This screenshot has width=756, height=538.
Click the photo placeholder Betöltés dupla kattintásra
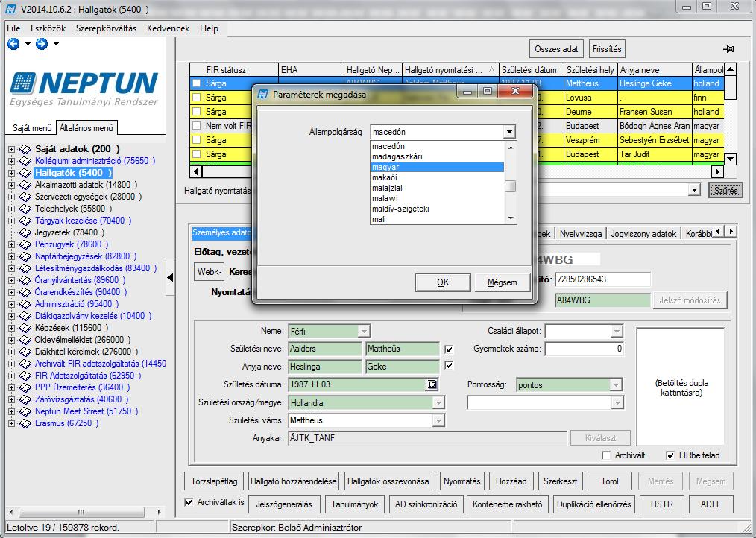pos(681,387)
